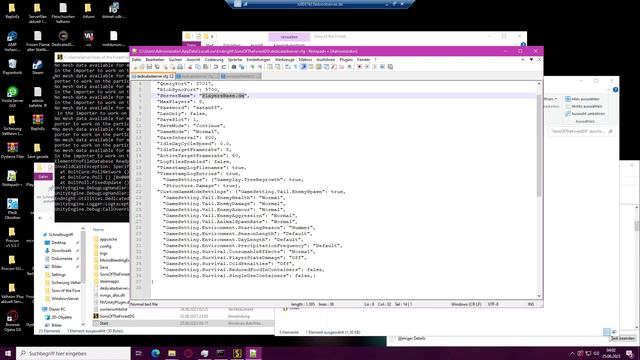The width and height of the screenshot is (640, 360).
Task: Click the Name column header in Explorer
Action: coord(98,230)
